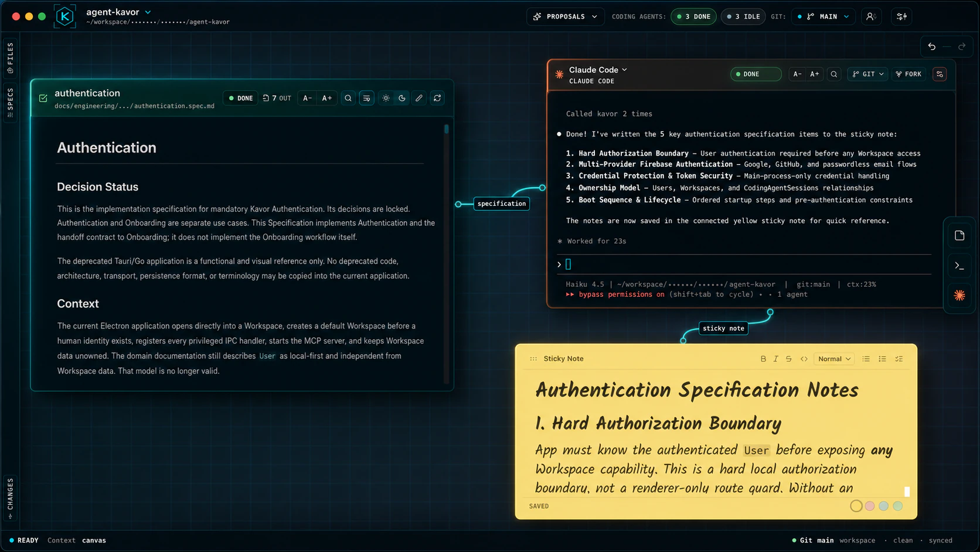Select the blue sticky note color
The image size is (980, 552).
coord(884,506)
